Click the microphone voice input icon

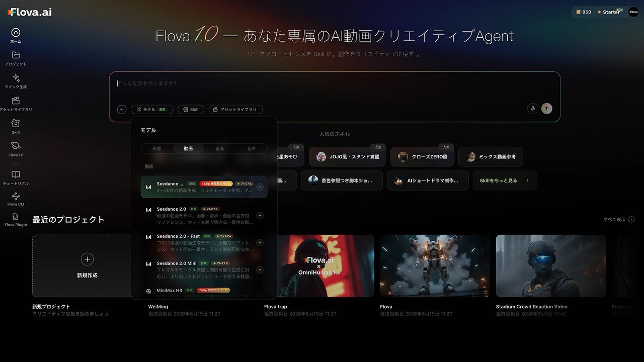[x=532, y=109]
